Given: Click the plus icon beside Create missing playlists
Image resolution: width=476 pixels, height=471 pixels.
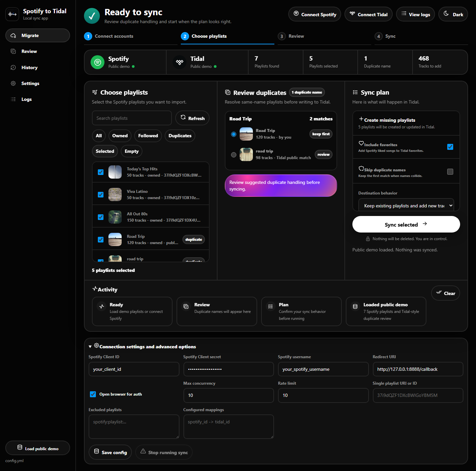Looking at the screenshot, I should [361, 119].
